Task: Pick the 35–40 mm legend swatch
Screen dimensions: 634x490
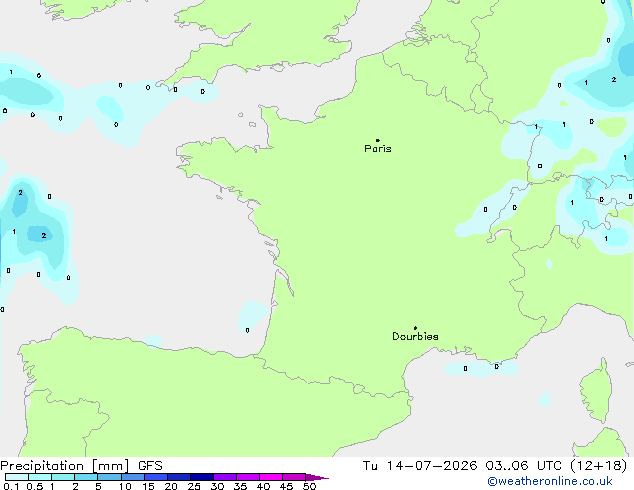Action: click(x=248, y=477)
